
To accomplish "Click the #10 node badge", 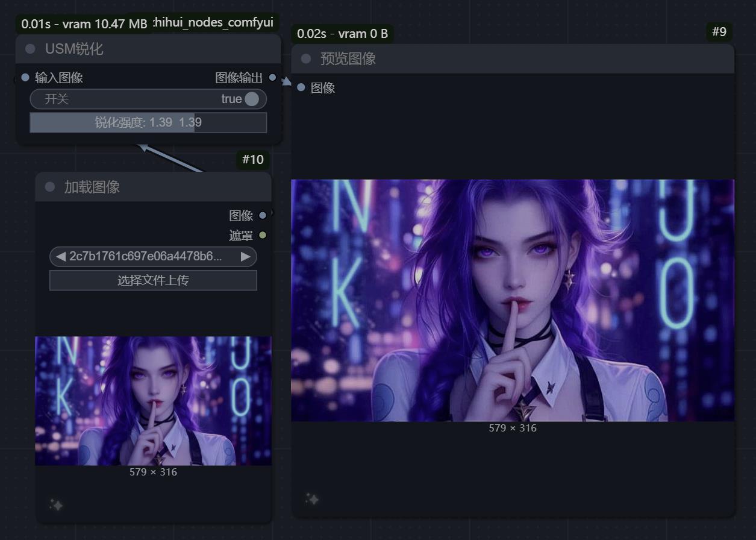I will 253,160.
